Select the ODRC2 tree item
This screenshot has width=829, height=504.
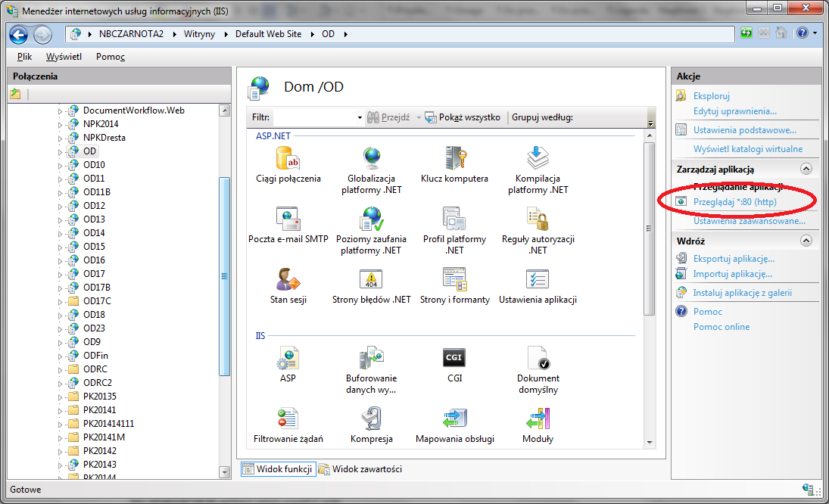pos(98,383)
